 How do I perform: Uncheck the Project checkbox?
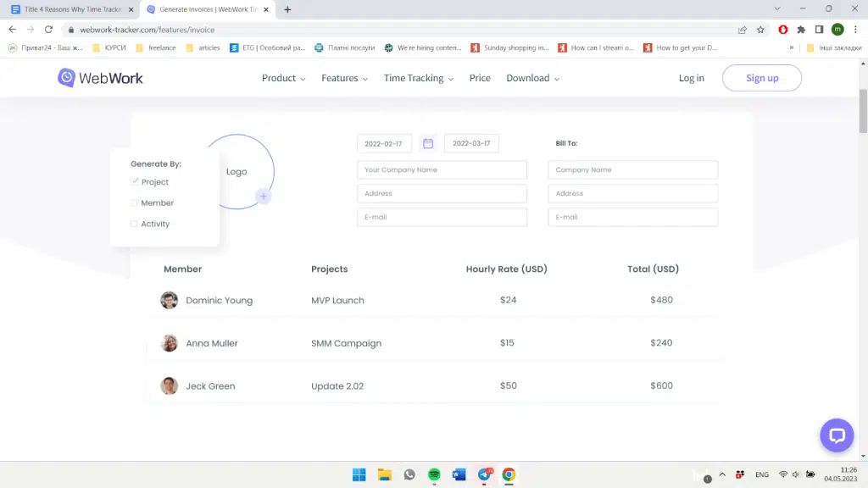pos(135,181)
